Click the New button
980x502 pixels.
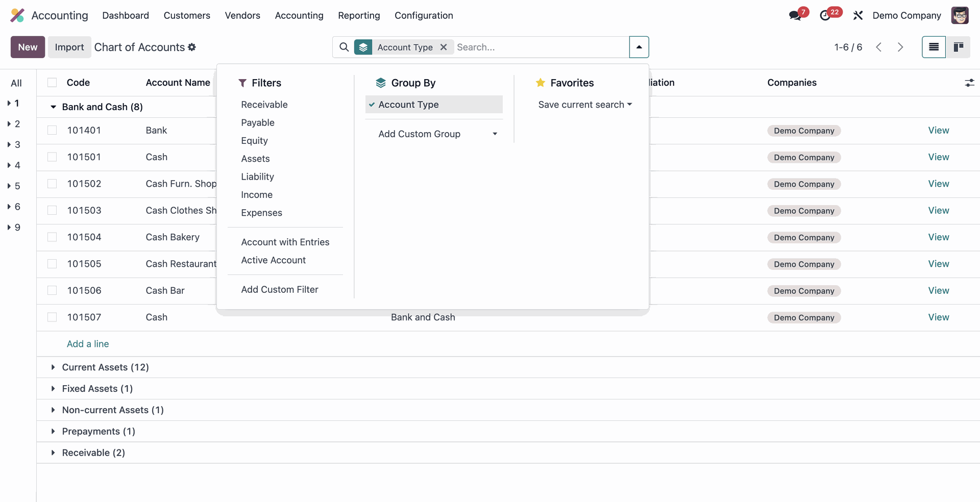(28, 47)
